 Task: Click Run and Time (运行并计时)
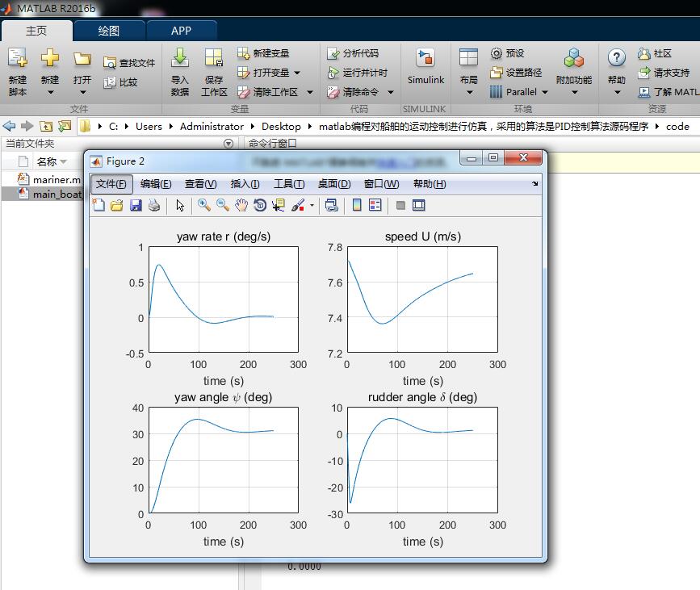click(x=357, y=73)
